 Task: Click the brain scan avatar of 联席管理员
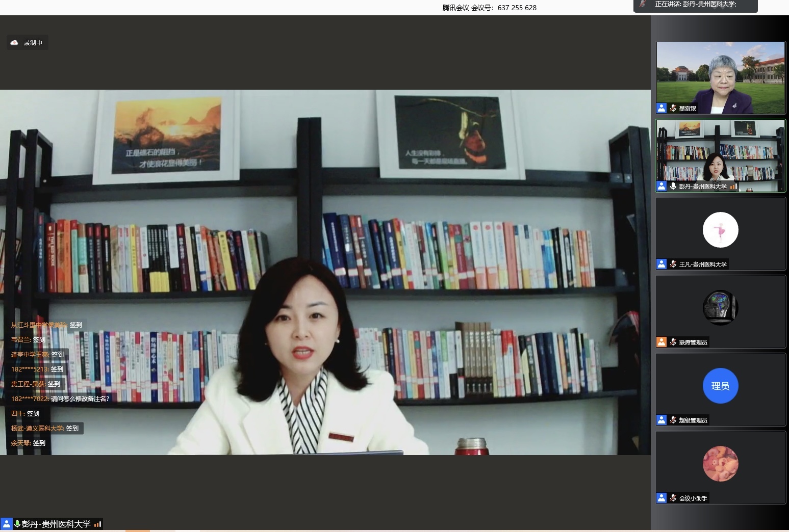tap(720, 308)
